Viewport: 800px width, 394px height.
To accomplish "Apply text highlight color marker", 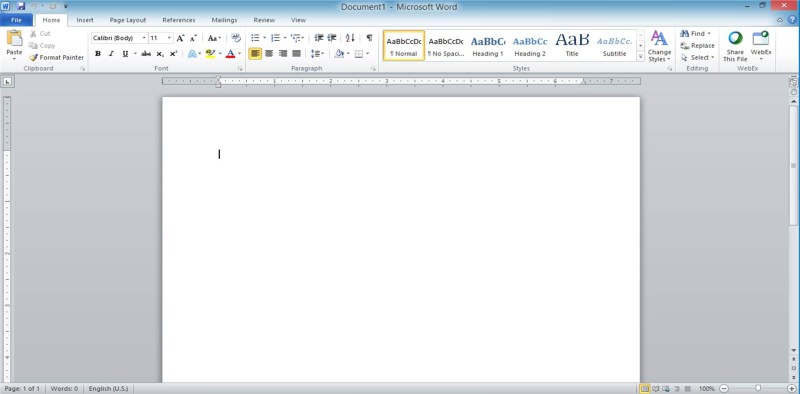I will [210, 54].
